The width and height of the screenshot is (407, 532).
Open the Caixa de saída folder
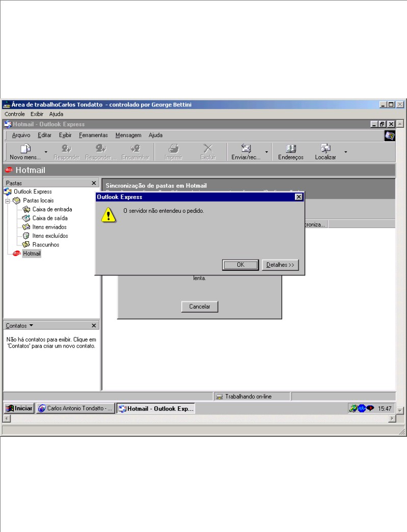click(50, 218)
